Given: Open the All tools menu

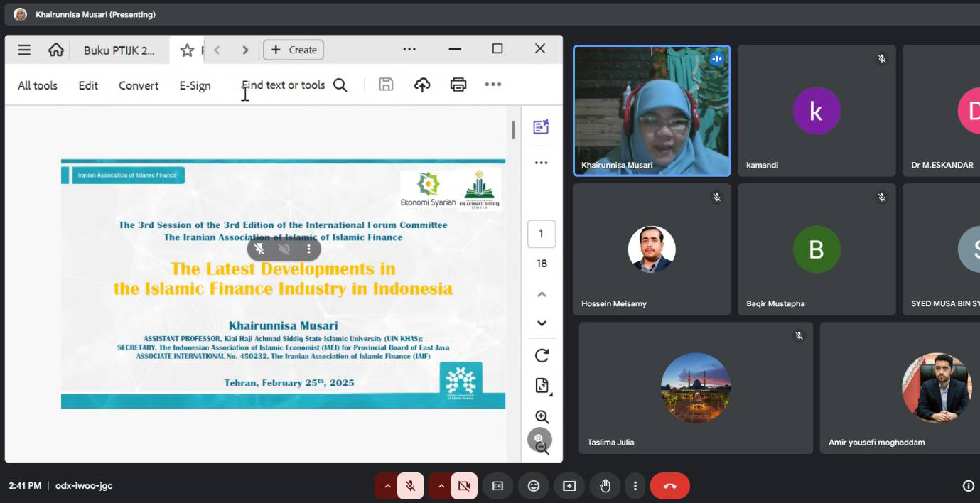Looking at the screenshot, I should tap(38, 85).
